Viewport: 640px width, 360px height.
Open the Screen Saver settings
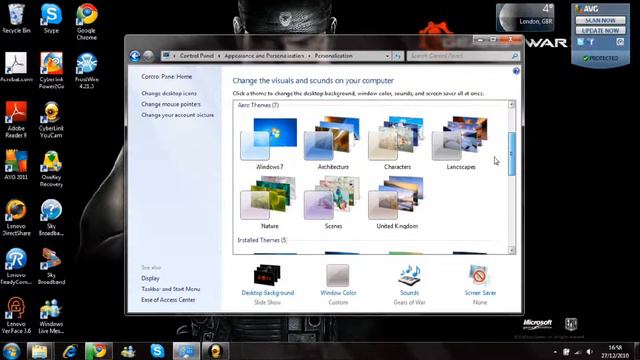coord(480,284)
